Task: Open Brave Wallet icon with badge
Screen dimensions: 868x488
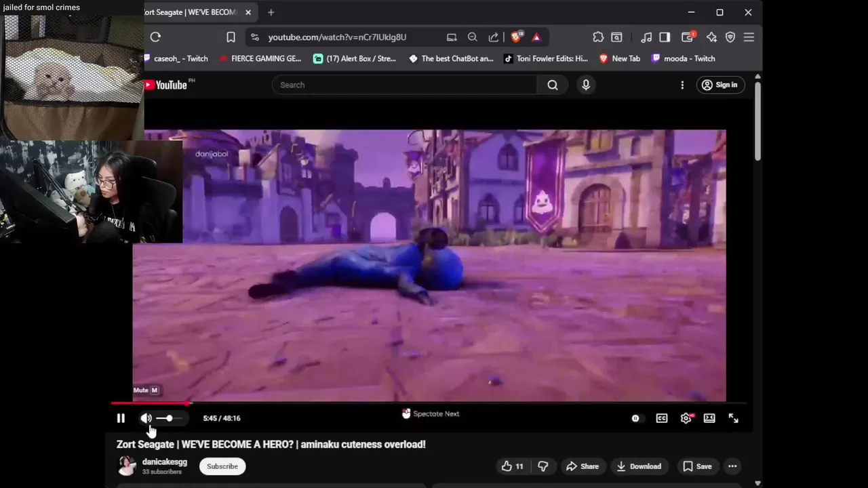Action: click(688, 37)
